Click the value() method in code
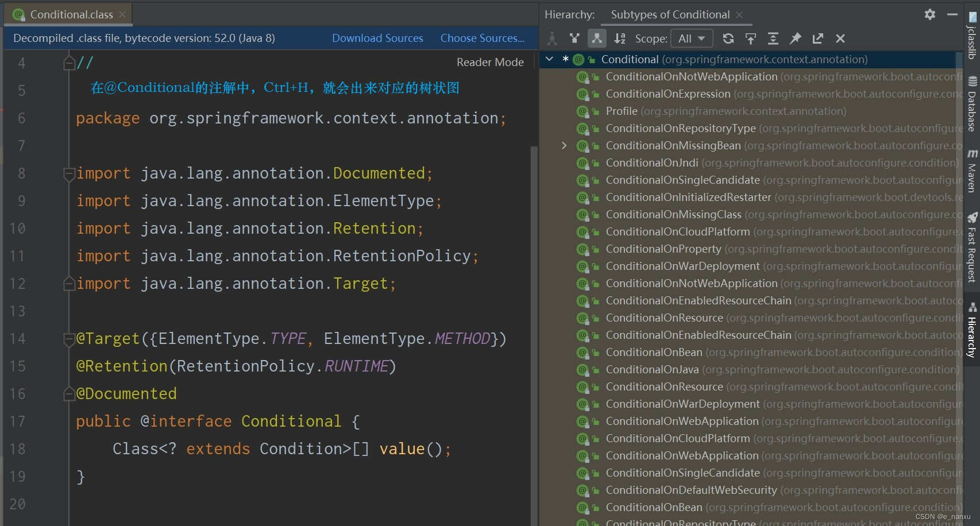Image resolution: width=980 pixels, height=526 pixels. click(x=402, y=448)
